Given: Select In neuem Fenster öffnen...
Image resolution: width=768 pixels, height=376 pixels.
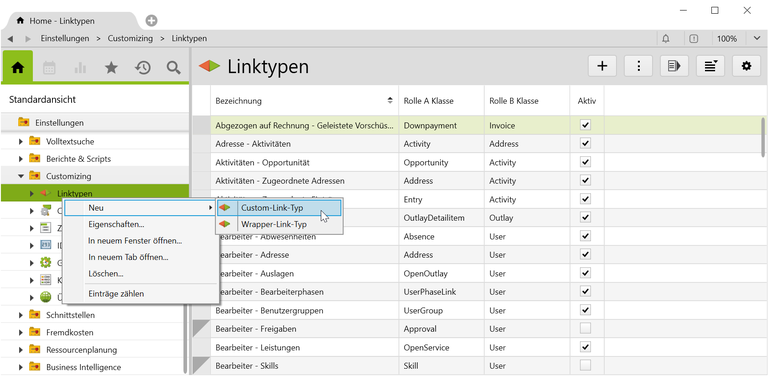Looking at the screenshot, I should pyautogui.click(x=142, y=241).
